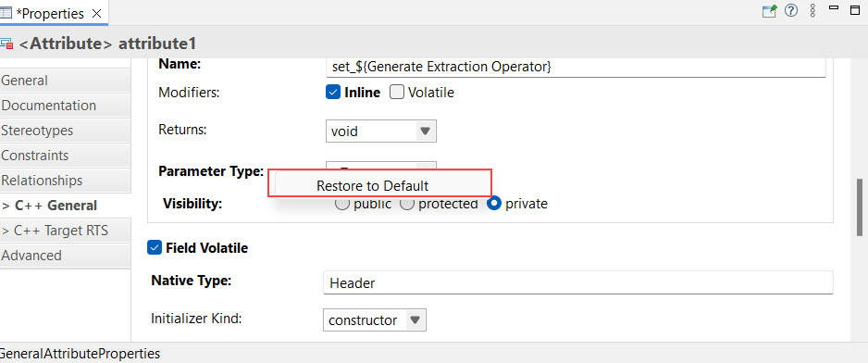Click the Attribute icon beside attribute1 title
868x363 pixels.
(6, 44)
